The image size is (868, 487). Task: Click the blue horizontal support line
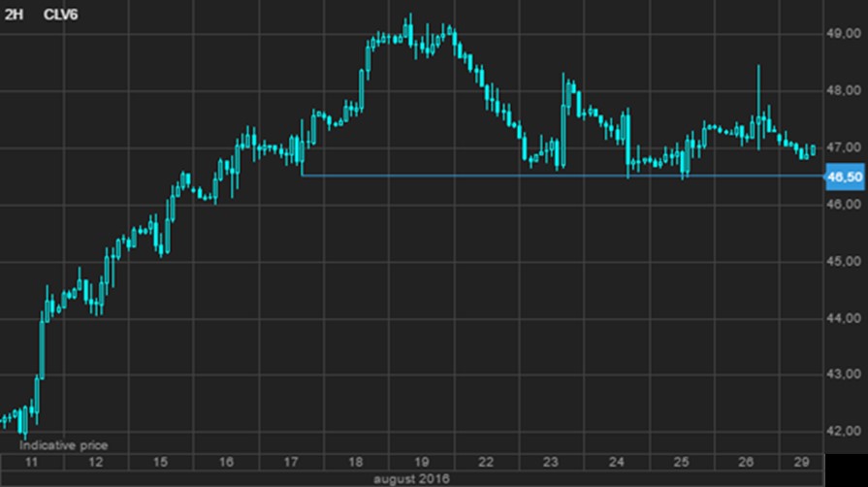click(x=563, y=176)
